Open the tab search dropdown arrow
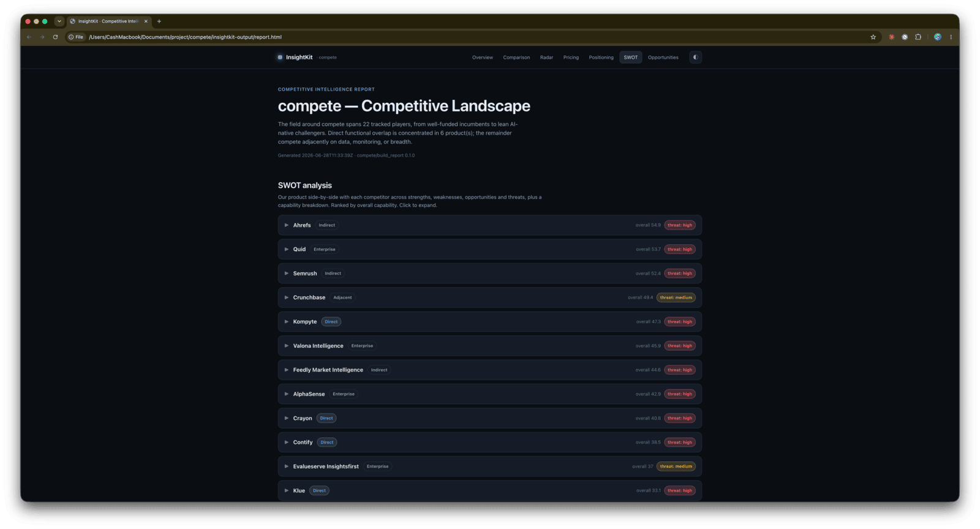Screen dimensions: 980x529 tap(59, 21)
